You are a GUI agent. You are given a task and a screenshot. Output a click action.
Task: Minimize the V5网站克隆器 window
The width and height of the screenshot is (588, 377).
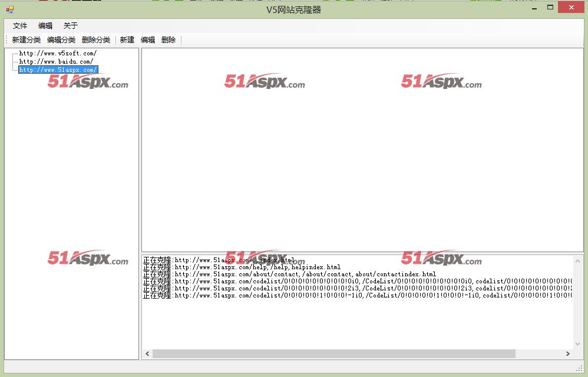534,8
